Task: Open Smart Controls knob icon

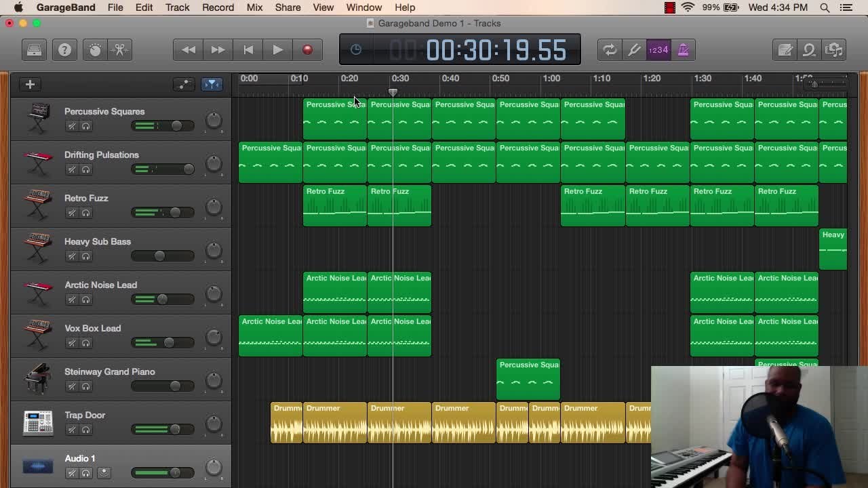Action: 95,50
